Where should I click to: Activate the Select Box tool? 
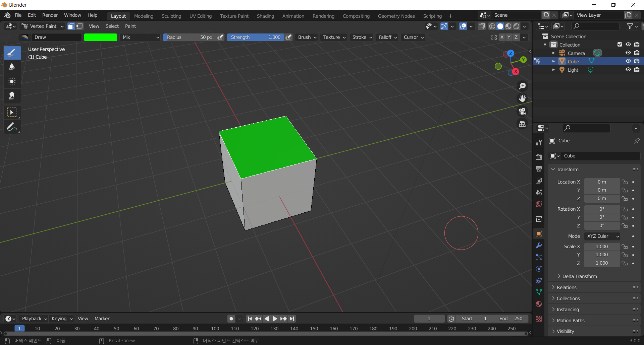[12, 113]
